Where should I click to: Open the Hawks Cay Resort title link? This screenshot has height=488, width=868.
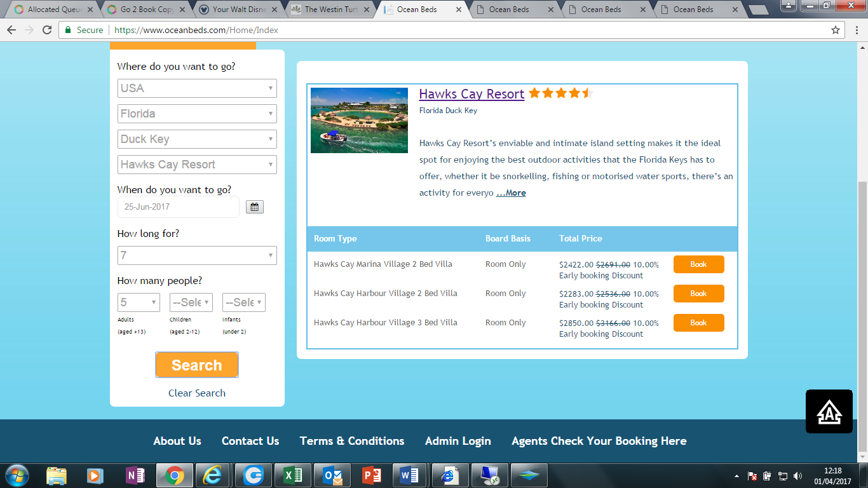(471, 94)
